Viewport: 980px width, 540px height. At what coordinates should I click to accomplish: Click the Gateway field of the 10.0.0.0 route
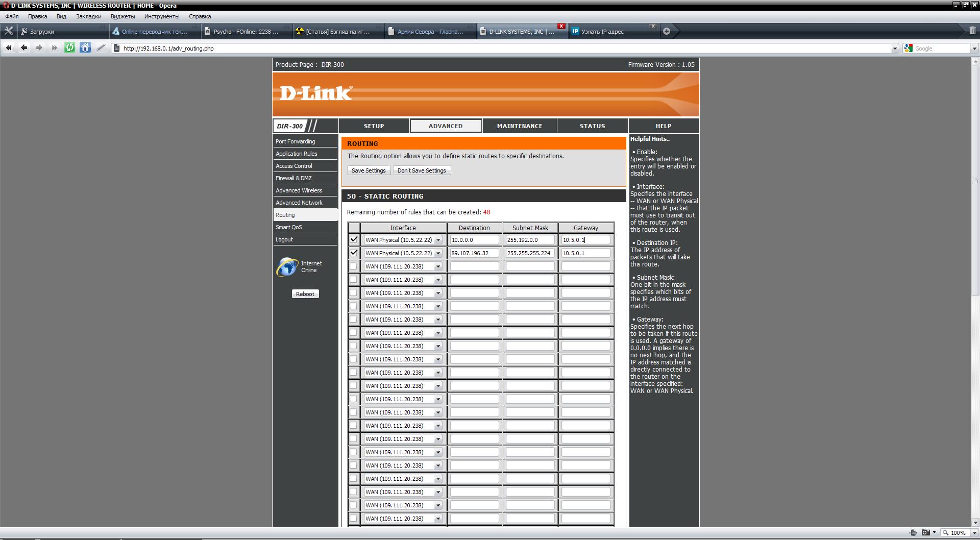[585, 239]
